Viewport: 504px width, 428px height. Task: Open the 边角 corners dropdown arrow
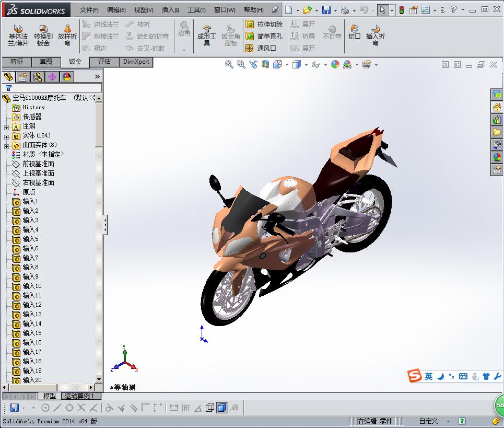[x=184, y=50]
